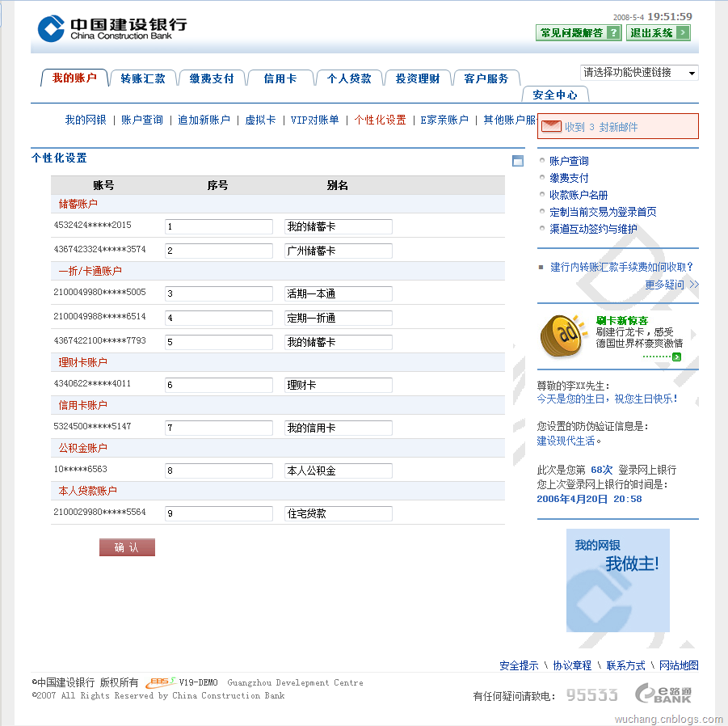728x726 pixels.
Task: Click the question mark icon on 常见问题解答
Action: point(613,32)
